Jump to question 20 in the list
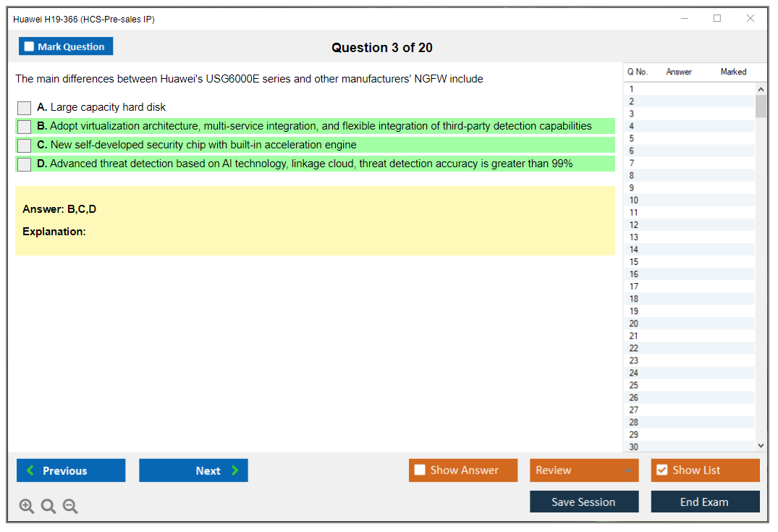Image resolution: width=778 pixels, height=532 pixels. click(634, 324)
